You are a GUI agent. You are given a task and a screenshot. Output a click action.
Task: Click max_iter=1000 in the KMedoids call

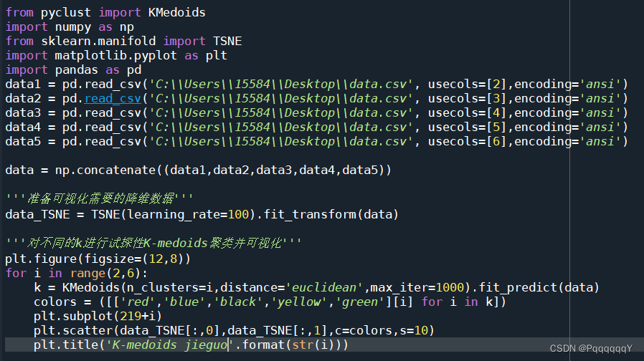tap(417, 287)
